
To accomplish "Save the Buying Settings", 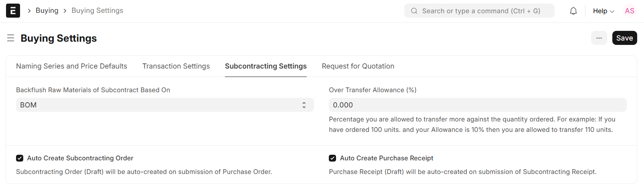I will click(624, 38).
